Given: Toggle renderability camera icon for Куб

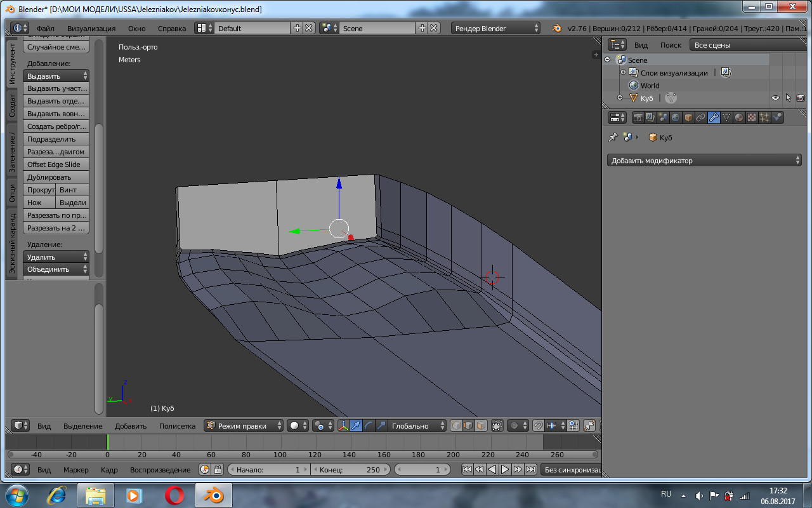Looking at the screenshot, I should (801, 98).
